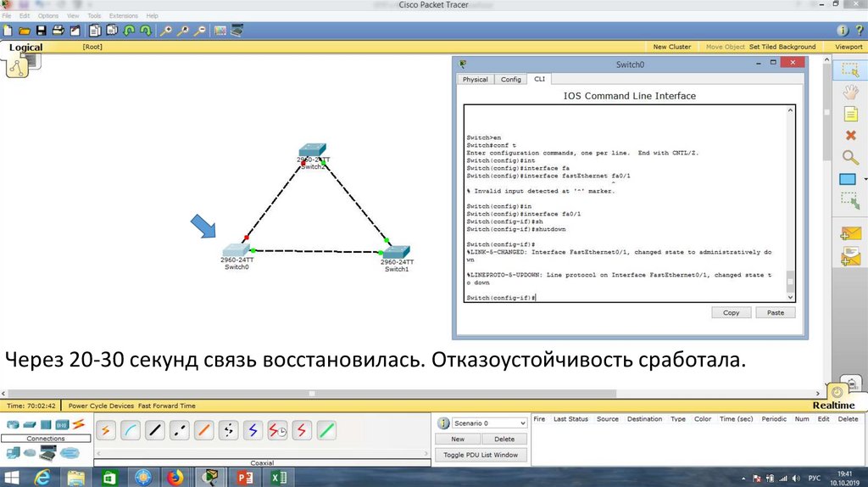Viewport: 868px width, 487px height.
Task: Select the Serial DCE cable with clock
Action: click(x=277, y=430)
